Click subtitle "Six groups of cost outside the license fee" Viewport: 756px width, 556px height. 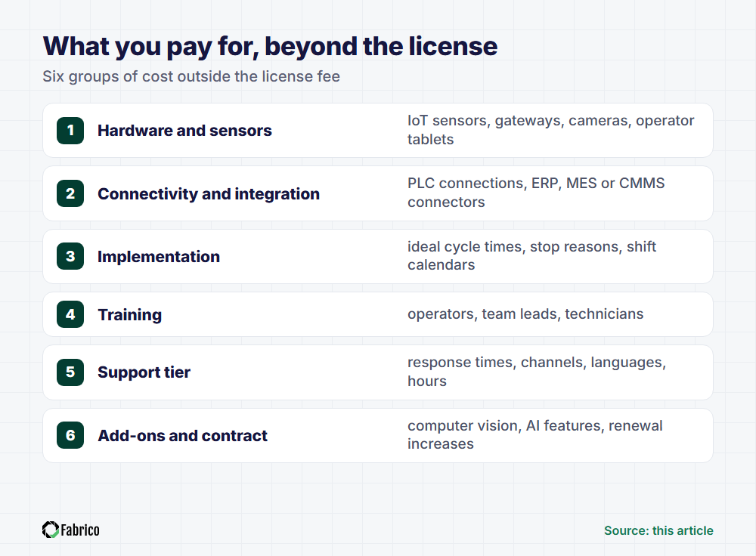(x=191, y=76)
